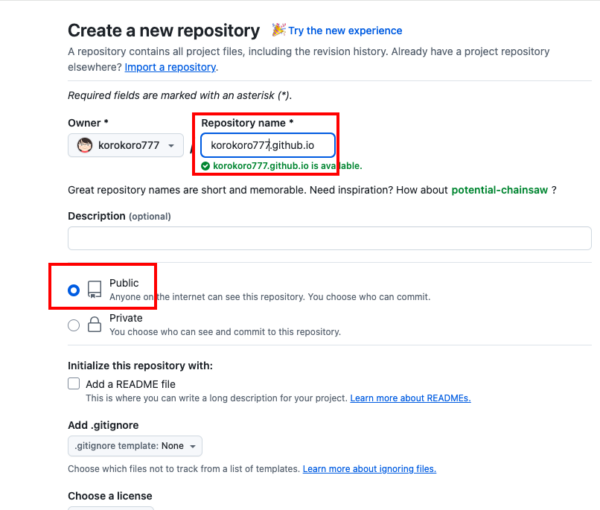The image size is (600, 510).
Task: Use the suggested name potential-chainsaw
Action: pyautogui.click(x=499, y=190)
